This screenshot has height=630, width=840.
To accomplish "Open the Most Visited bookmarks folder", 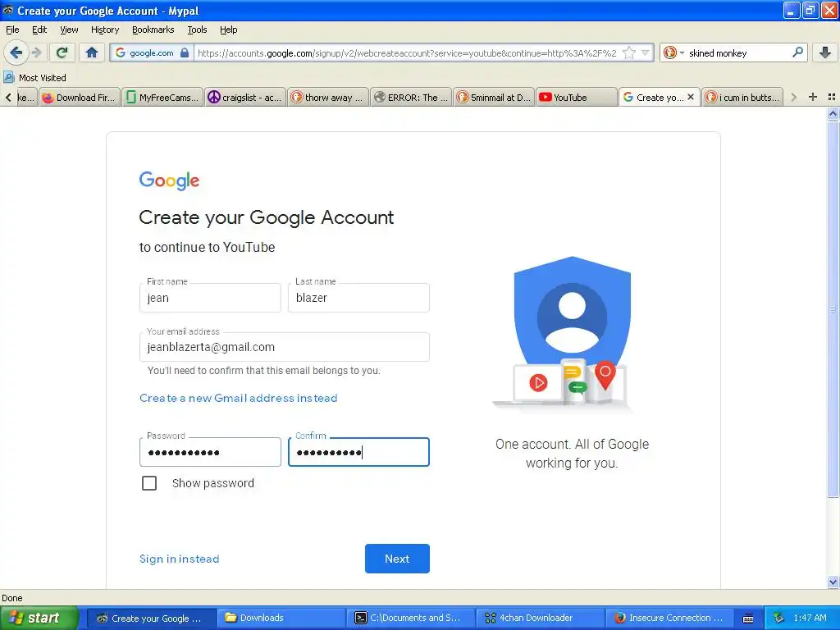I will click(34, 78).
